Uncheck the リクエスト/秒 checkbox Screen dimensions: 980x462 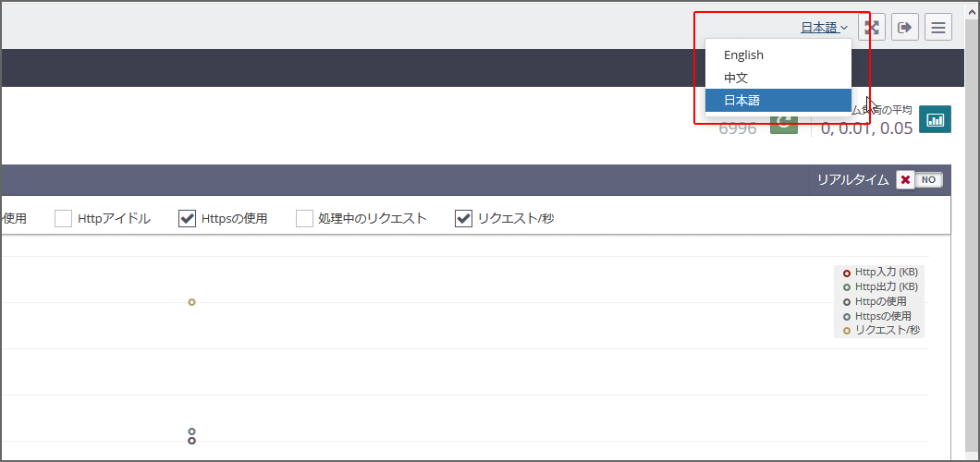pyautogui.click(x=464, y=219)
